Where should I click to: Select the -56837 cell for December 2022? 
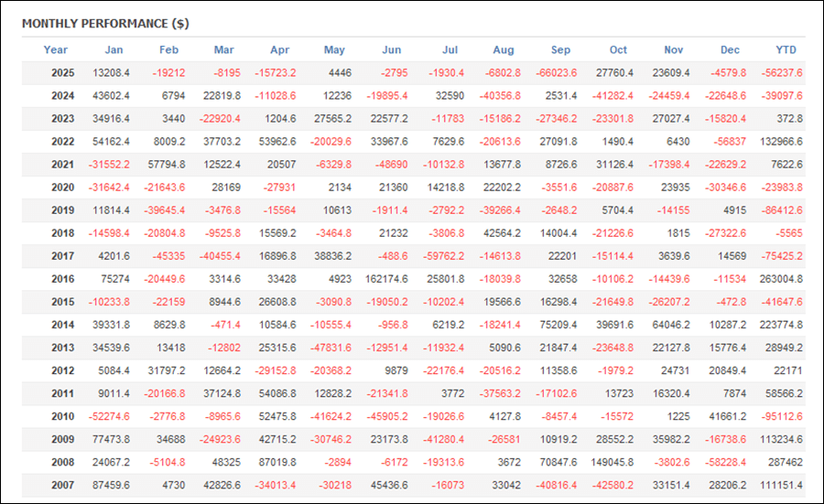pos(726,142)
